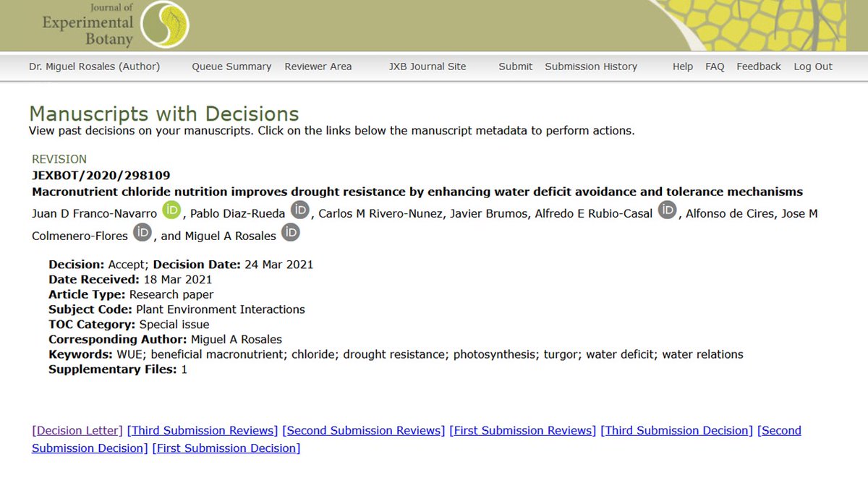Click the Journal of Experimental Botany logo
The width and height of the screenshot is (868, 488).
click(116, 25)
